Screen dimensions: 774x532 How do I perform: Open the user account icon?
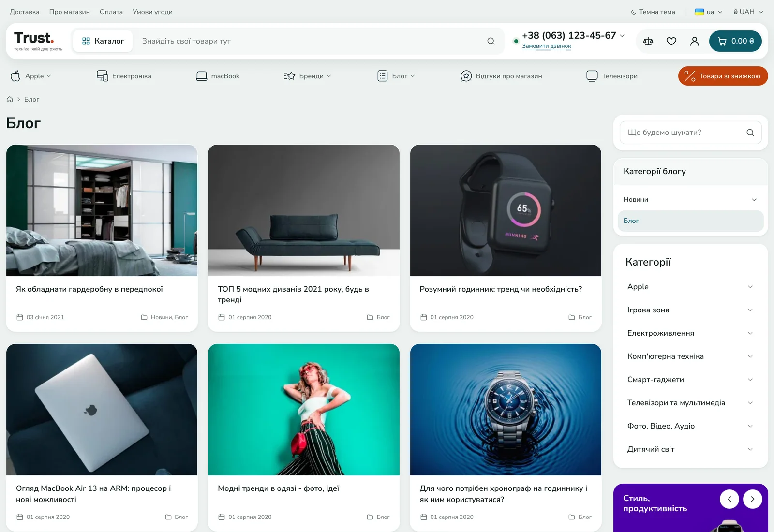point(695,41)
